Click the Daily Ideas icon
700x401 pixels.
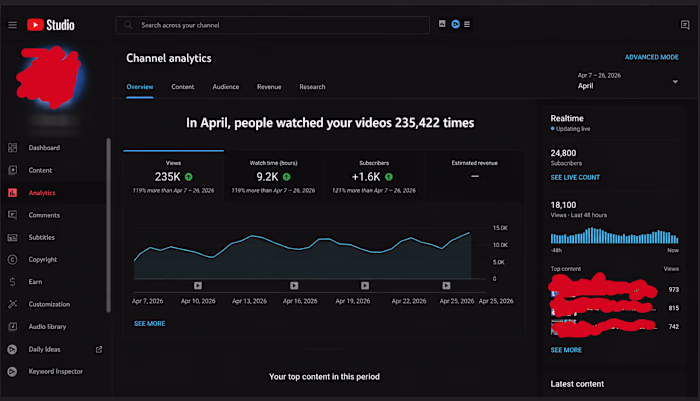(12, 349)
